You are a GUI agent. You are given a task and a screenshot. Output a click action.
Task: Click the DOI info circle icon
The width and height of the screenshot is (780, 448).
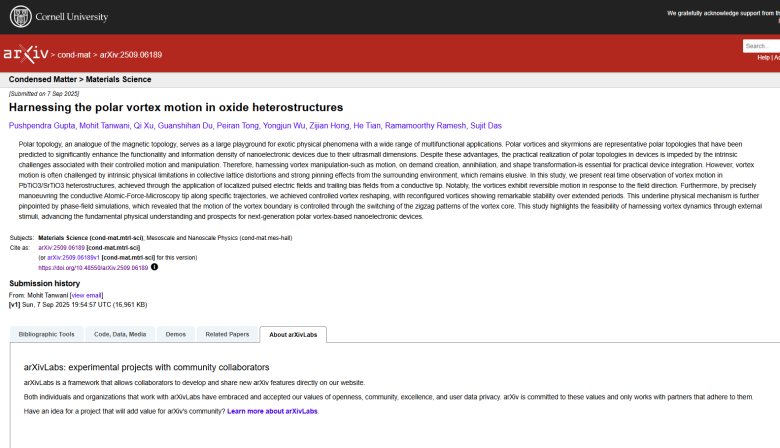point(154,267)
